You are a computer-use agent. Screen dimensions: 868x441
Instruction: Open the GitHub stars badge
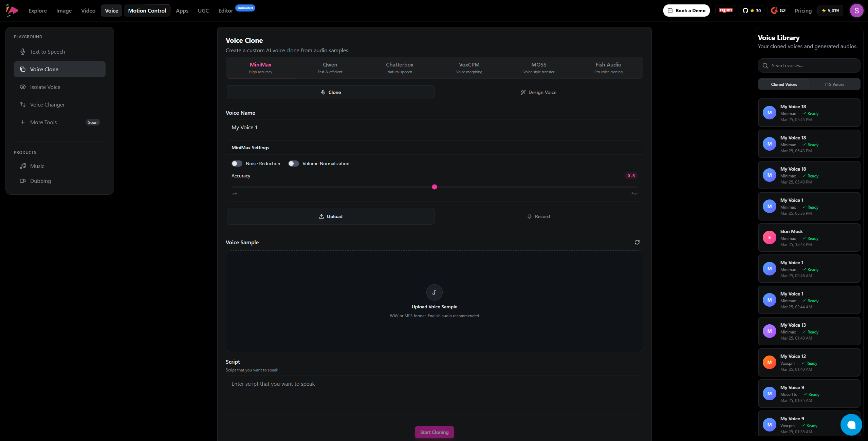752,11
